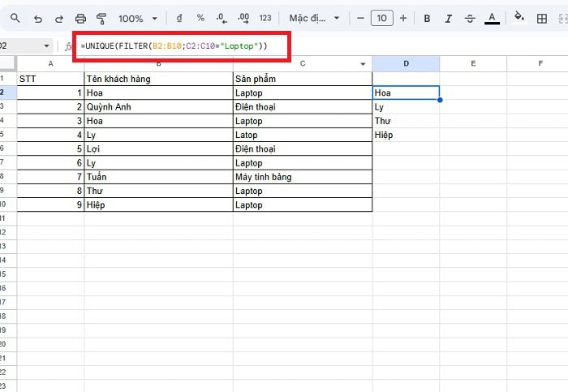Select row 20 header
The height and width of the screenshot is (392, 568).
pos(8,344)
